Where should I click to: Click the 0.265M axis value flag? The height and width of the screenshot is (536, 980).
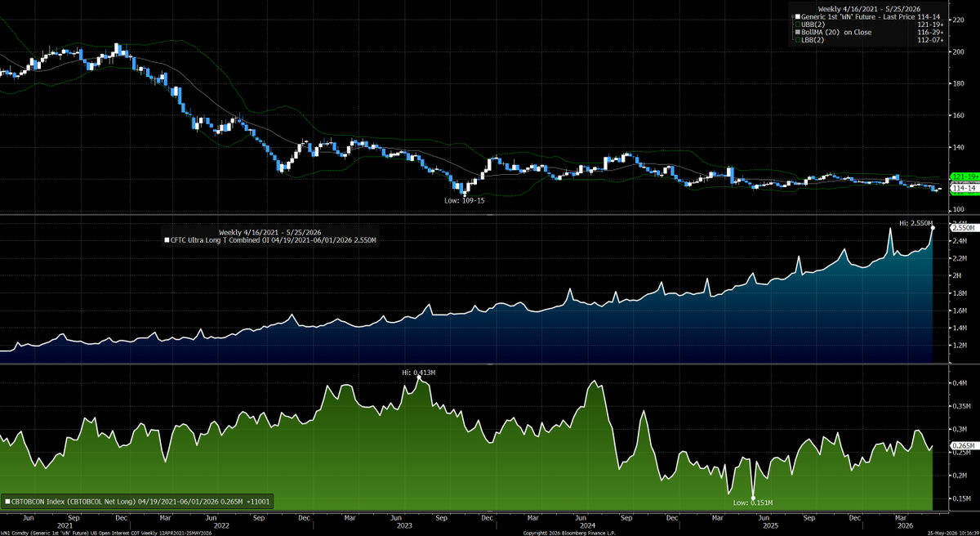[965, 445]
